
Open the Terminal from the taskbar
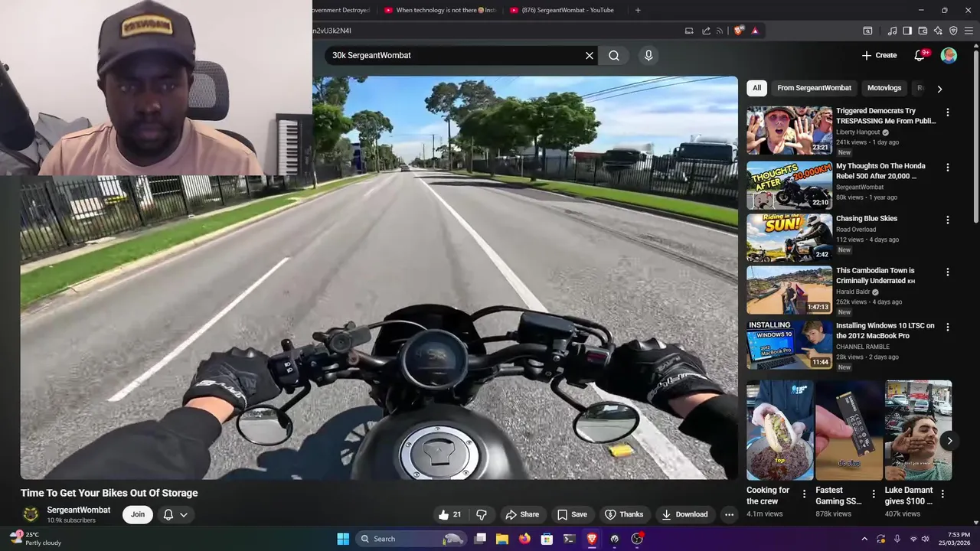(569, 539)
